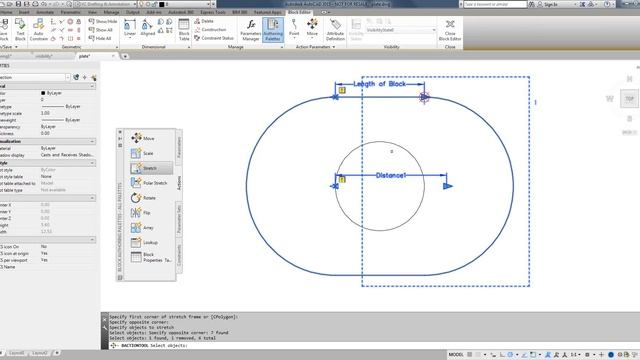This screenshot has height=360, width=640.
Task: Click the Distance1 arrow grip
Action: tap(448, 186)
